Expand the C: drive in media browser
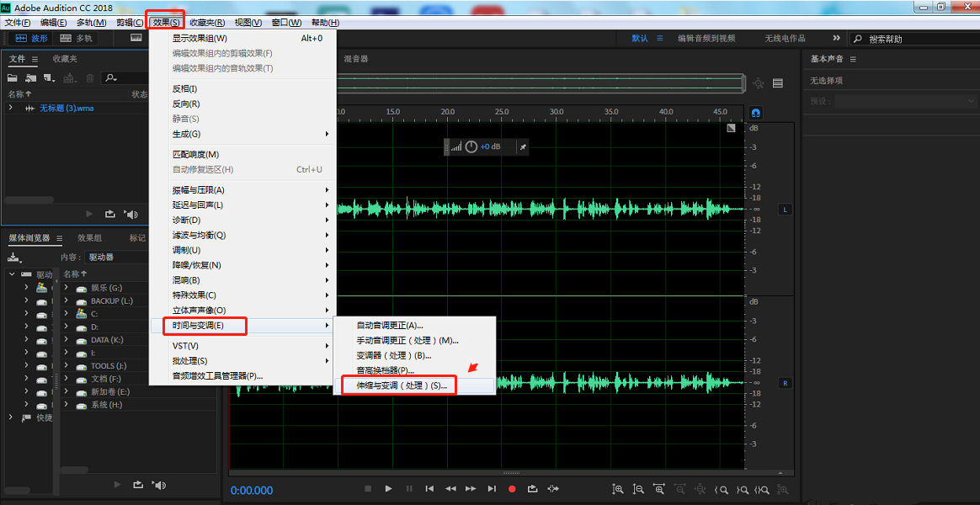Image resolution: width=980 pixels, height=505 pixels. pos(67,314)
